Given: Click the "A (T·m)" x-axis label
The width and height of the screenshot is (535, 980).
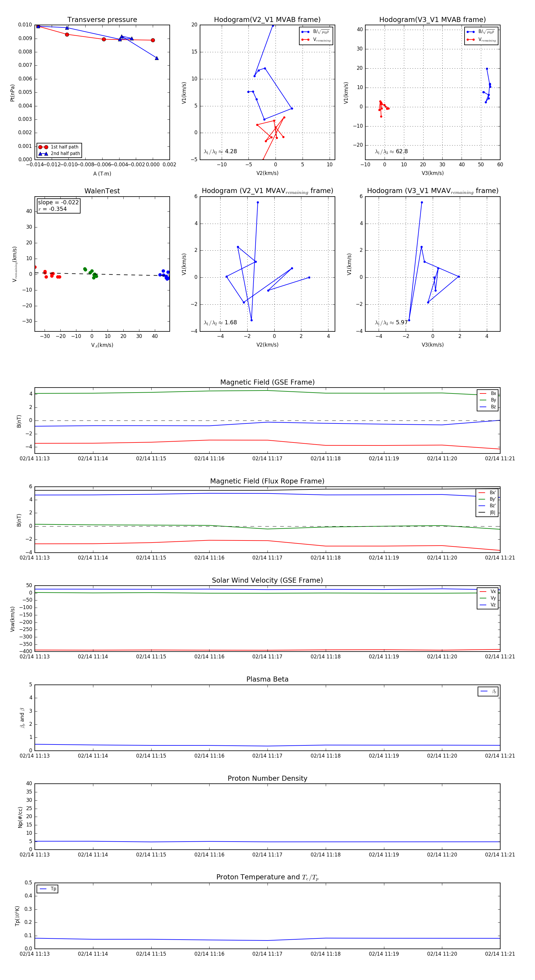Looking at the screenshot, I should tap(102, 173).
